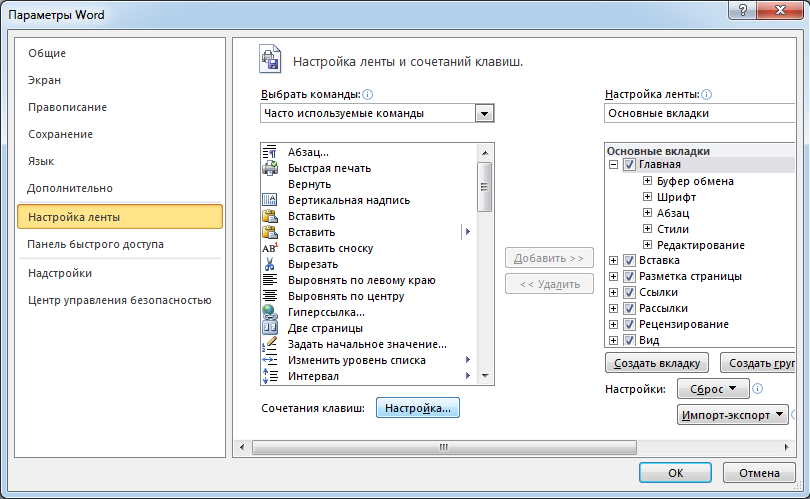Screen dimensions: 810x499
Task: Expand the Абзац group in ribbon tree
Action: [647, 213]
